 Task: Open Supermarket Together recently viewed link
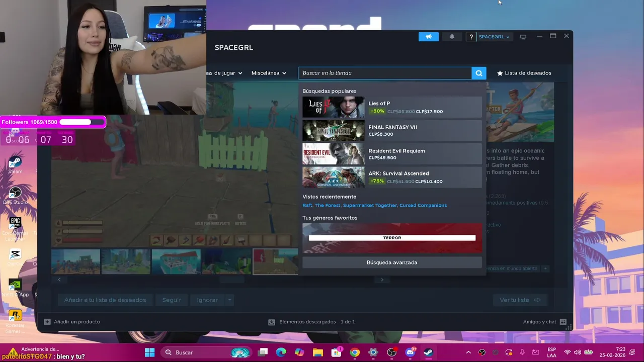[369, 205]
